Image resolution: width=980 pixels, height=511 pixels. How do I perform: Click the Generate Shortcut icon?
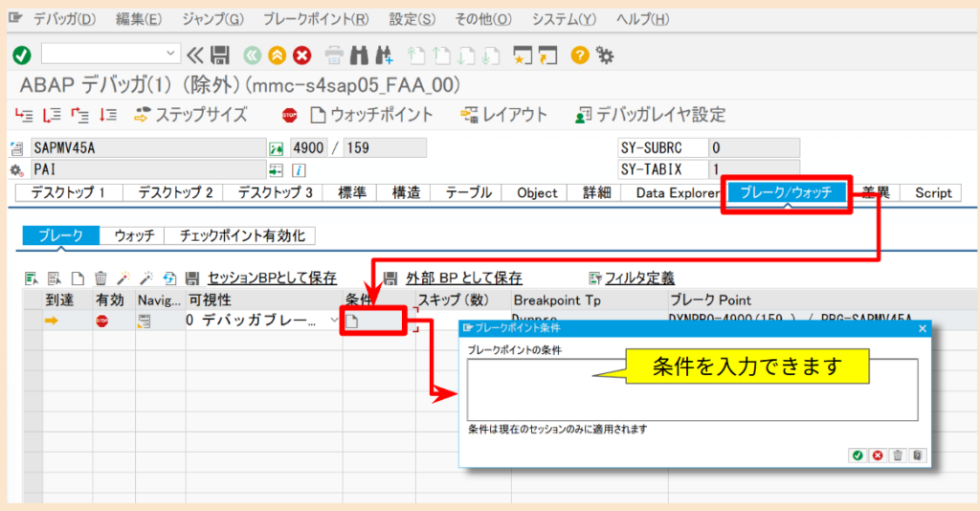pos(547,56)
